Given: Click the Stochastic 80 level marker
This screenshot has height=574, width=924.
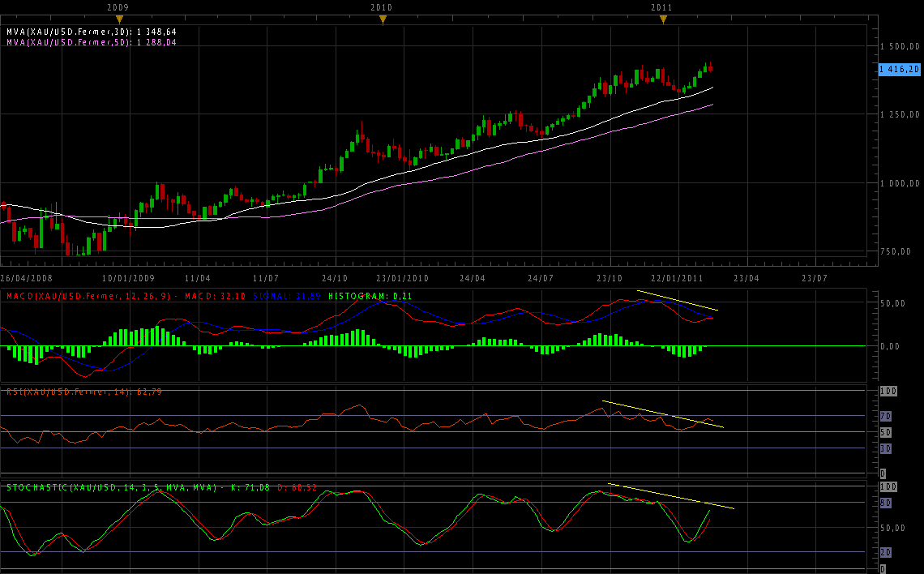Looking at the screenshot, I should tap(886, 503).
